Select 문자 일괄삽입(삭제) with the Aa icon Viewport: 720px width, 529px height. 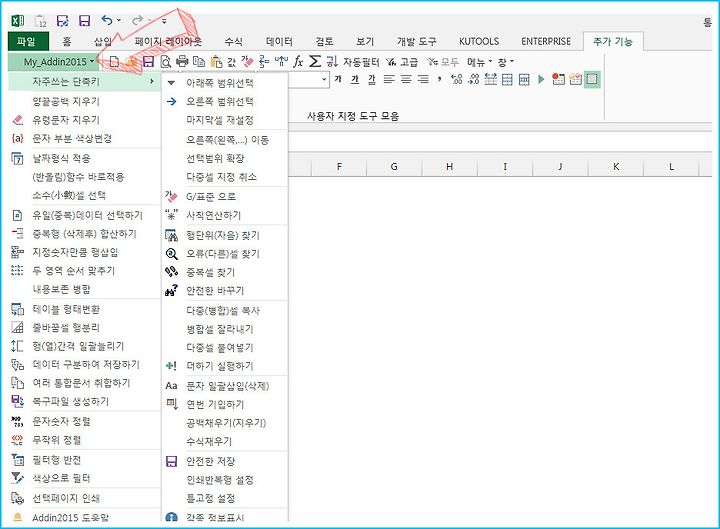[227, 386]
